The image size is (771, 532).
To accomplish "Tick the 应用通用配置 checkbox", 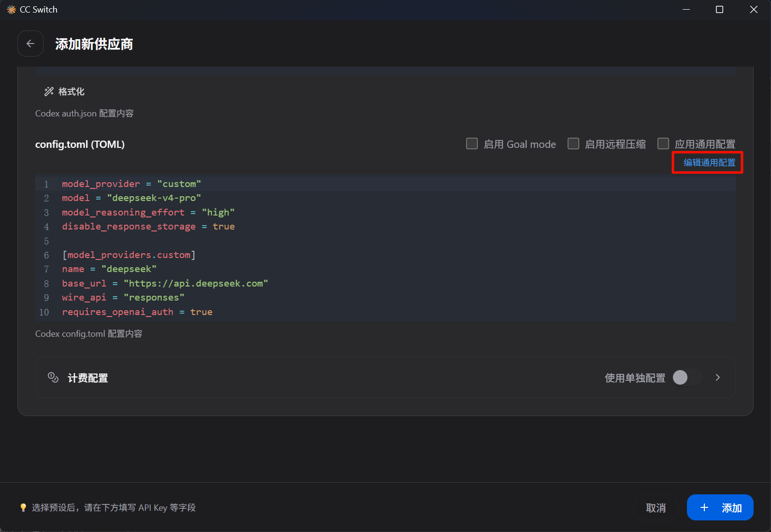I will point(663,144).
